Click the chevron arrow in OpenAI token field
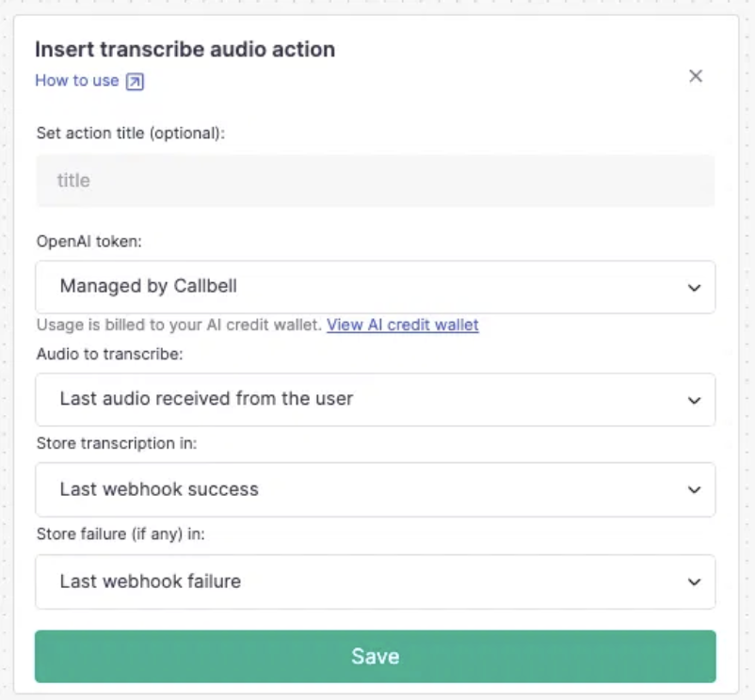755x700 pixels. click(694, 288)
